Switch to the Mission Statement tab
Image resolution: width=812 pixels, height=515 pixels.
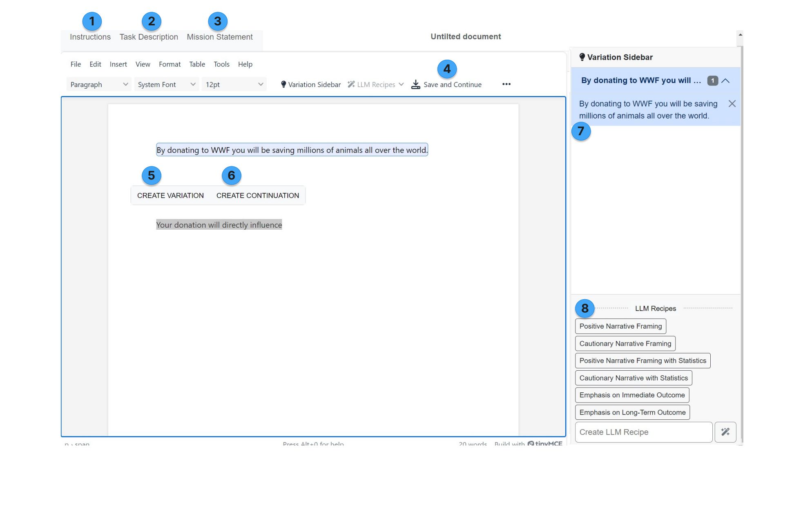(x=219, y=37)
